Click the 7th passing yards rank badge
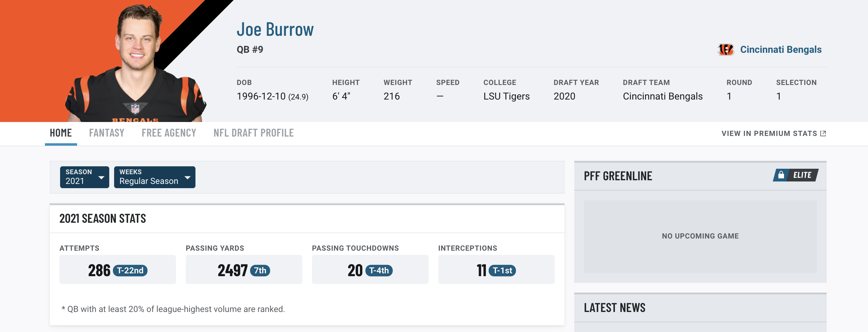Image resolution: width=868 pixels, height=332 pixels. click(x=260, y=270)
